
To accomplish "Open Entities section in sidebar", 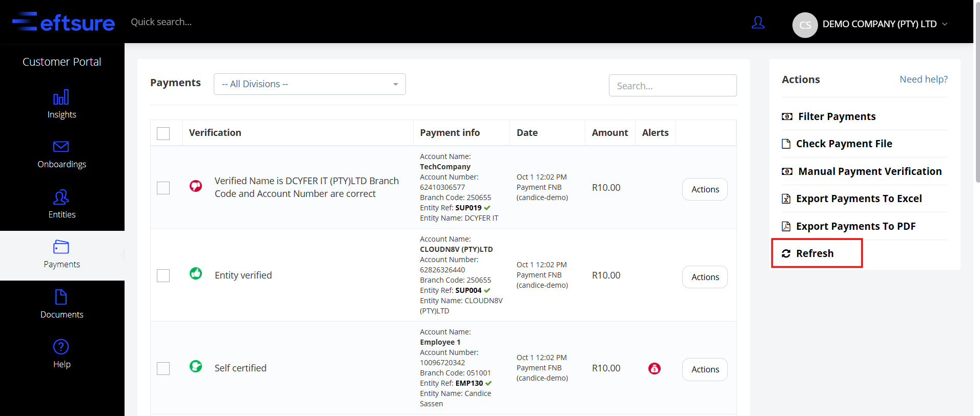I will [62, 204].
